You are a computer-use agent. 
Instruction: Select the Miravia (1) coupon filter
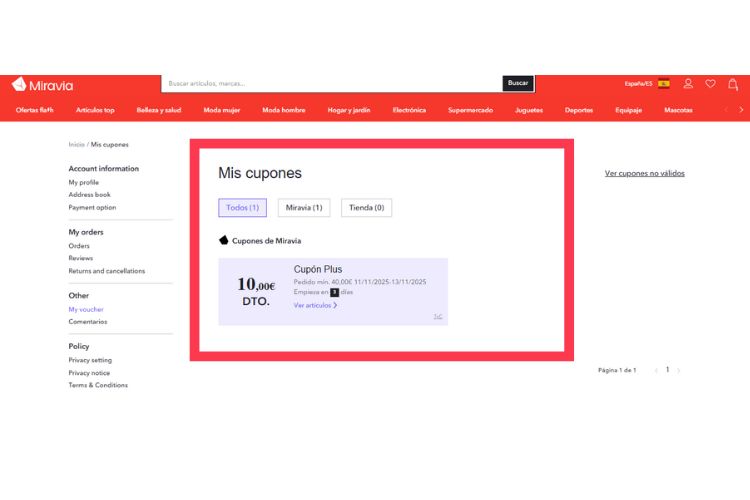pos(304,208)
